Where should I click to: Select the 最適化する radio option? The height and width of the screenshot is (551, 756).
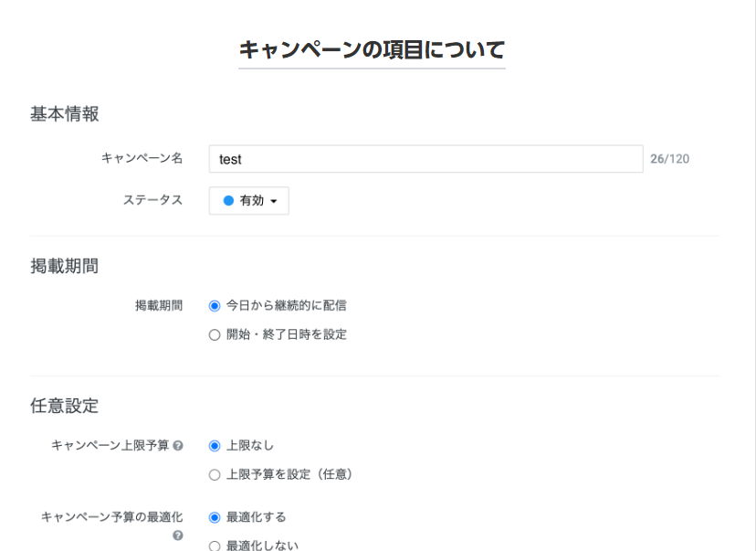[215, 517]
